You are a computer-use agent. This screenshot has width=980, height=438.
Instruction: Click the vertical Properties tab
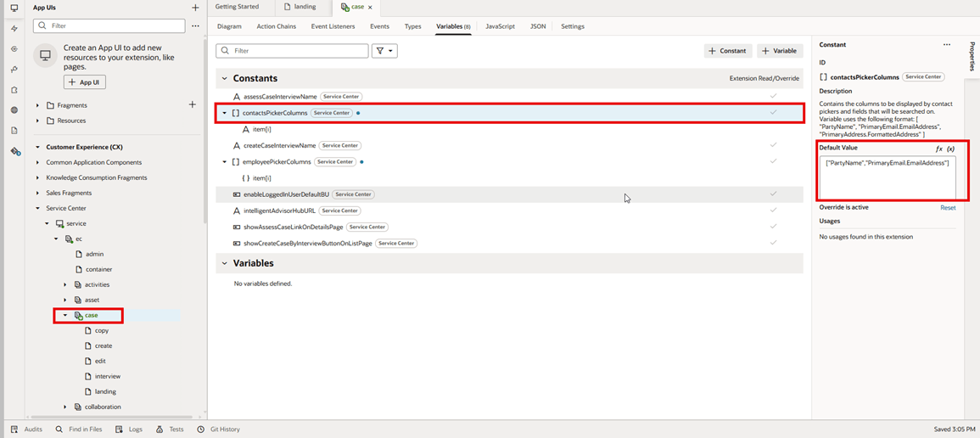[x=972, y=56]
